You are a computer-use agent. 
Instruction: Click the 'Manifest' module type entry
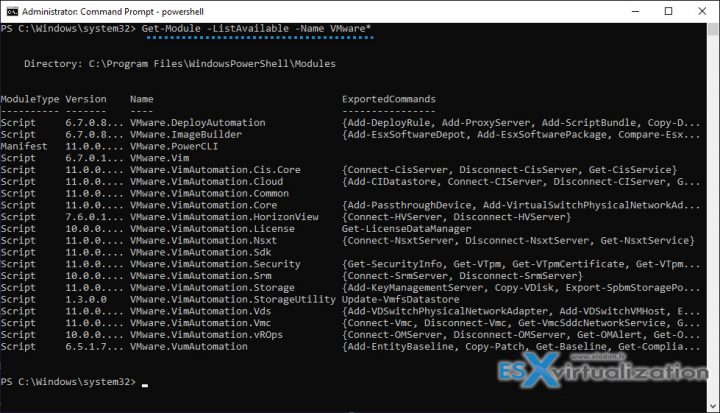click(24, 147)
